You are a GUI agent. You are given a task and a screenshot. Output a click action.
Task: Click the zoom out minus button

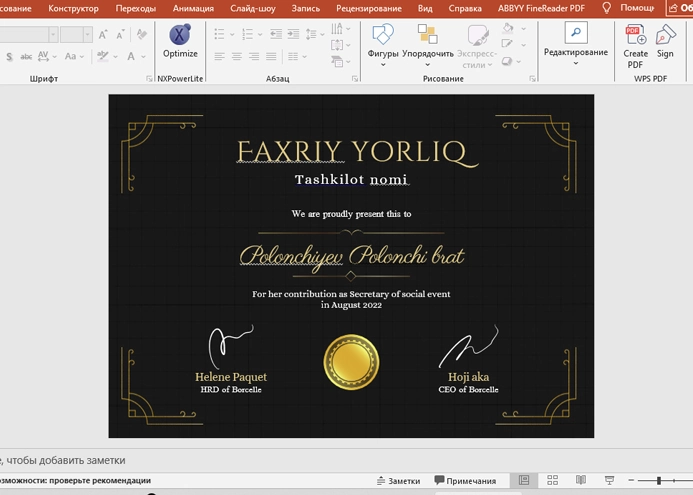pos(631,480)
